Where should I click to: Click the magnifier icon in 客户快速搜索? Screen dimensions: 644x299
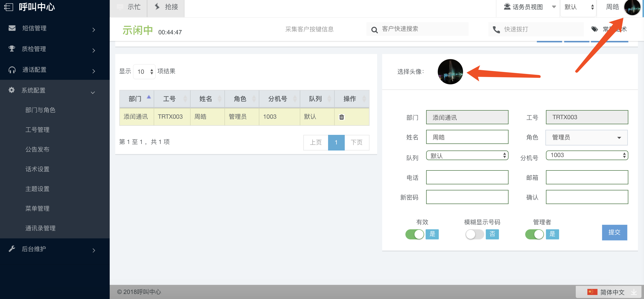(x=374, y=30)
